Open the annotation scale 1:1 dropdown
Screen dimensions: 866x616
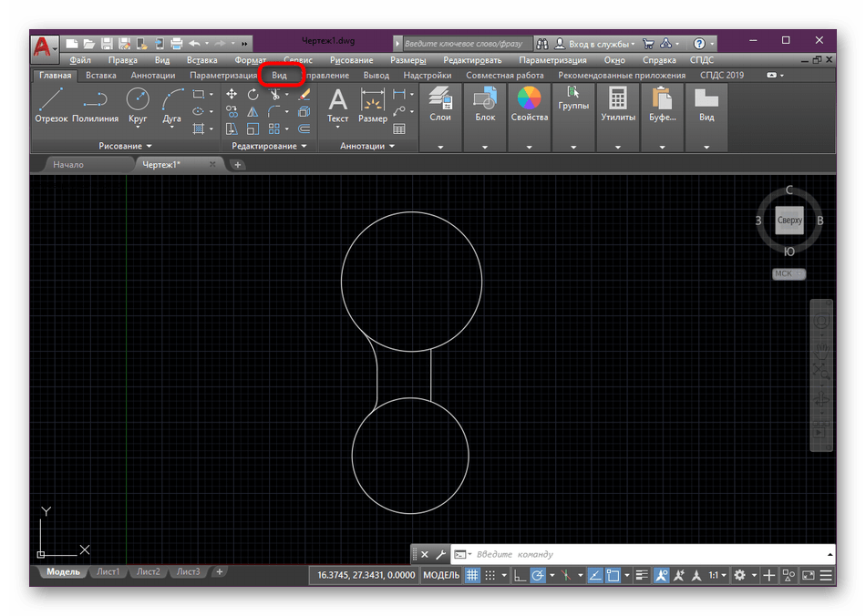coord(718,575)
